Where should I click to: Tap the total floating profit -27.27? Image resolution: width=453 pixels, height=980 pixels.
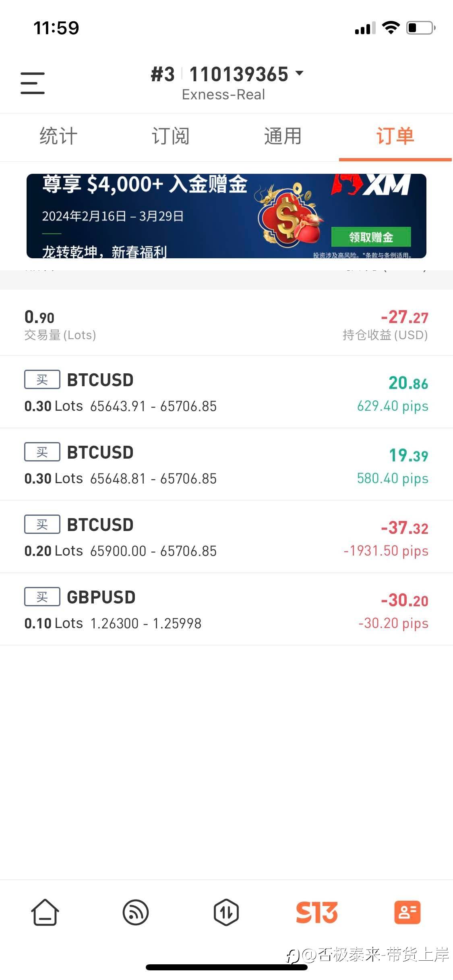[x=404, y=317]
